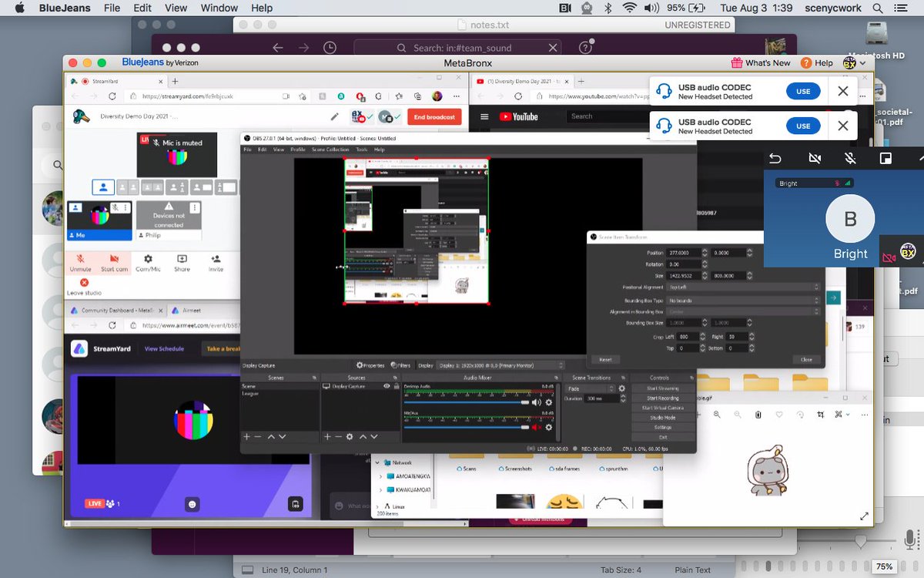Click the BlueJeans picture-in-picture layout icon

[x=885, y=158]
